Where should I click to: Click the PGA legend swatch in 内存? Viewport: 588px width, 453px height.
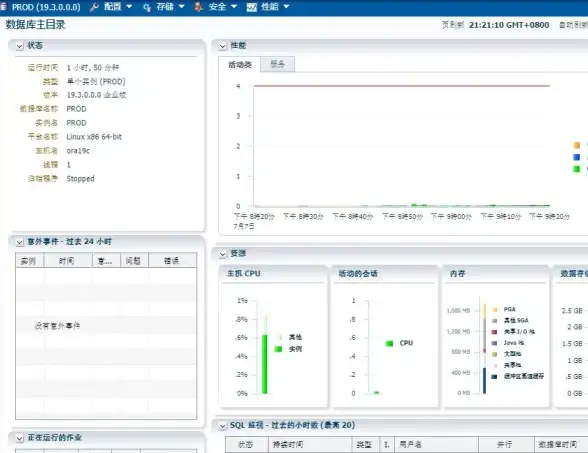(495, 309)
